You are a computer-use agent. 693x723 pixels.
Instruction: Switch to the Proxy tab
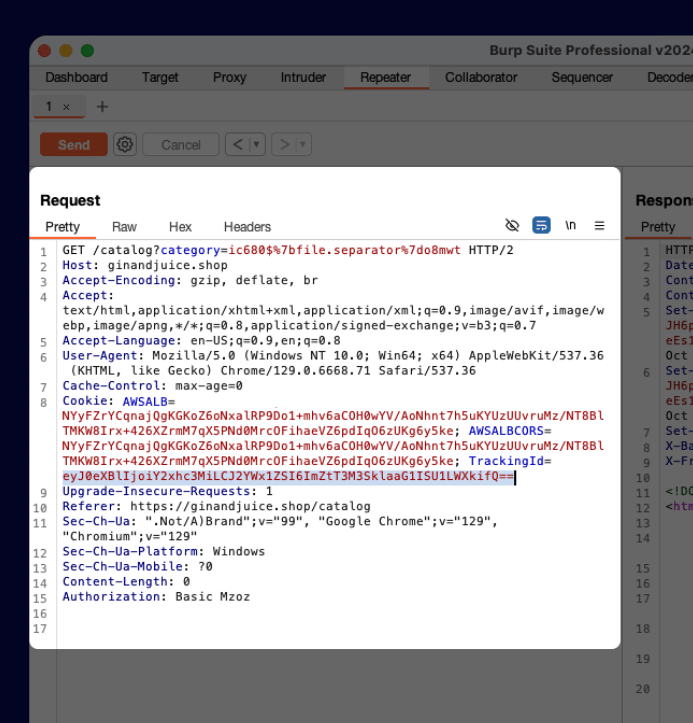pos(230,77)
